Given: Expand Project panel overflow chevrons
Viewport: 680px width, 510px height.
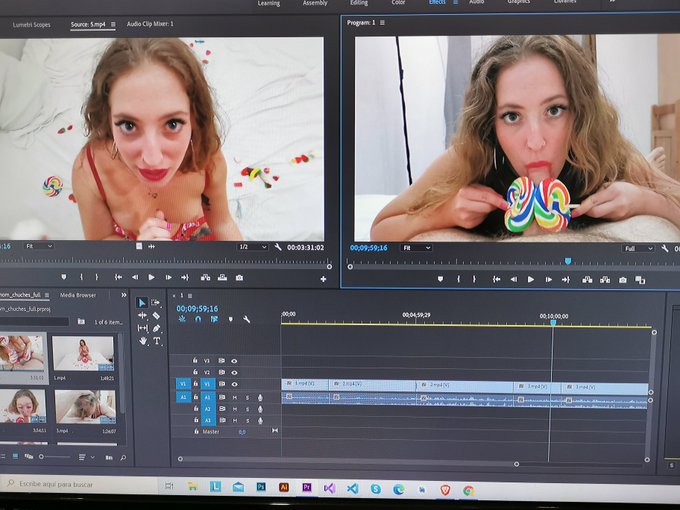Looking at the screenshot, I should coord(124,295).
